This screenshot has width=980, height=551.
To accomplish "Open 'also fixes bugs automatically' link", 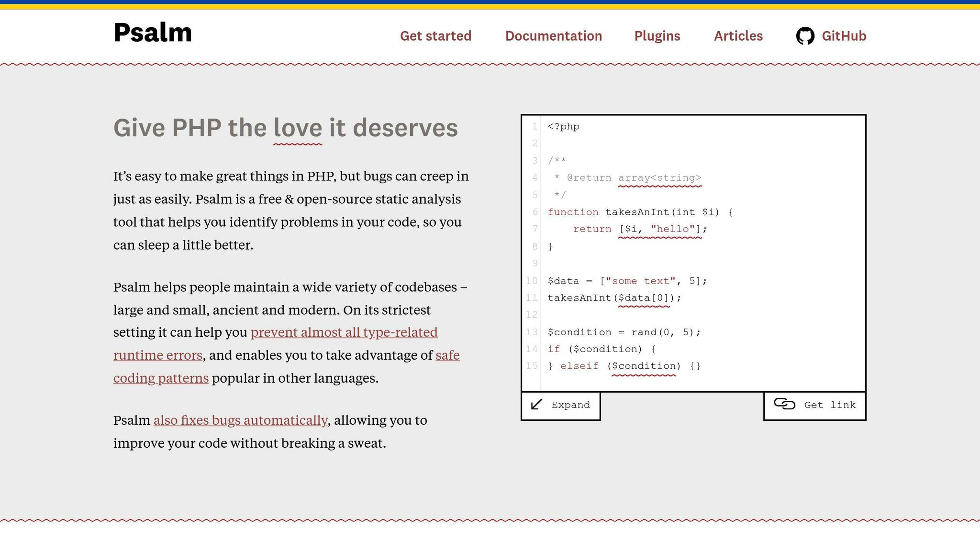I will 241,420.
